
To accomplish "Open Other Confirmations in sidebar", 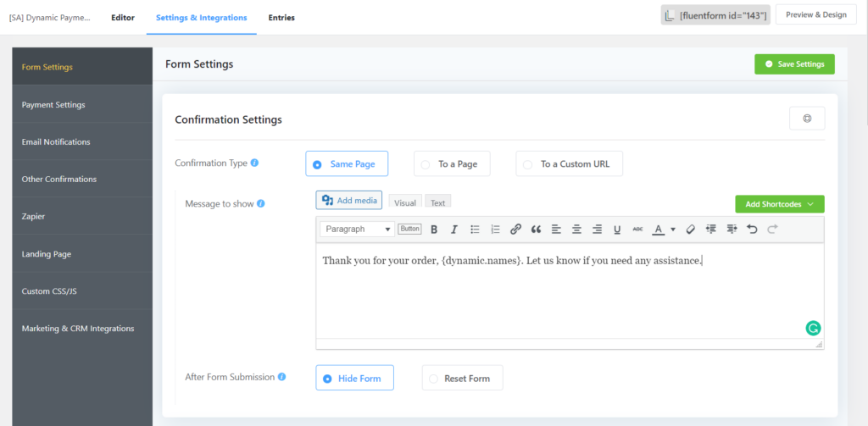I will pos(82,179).
